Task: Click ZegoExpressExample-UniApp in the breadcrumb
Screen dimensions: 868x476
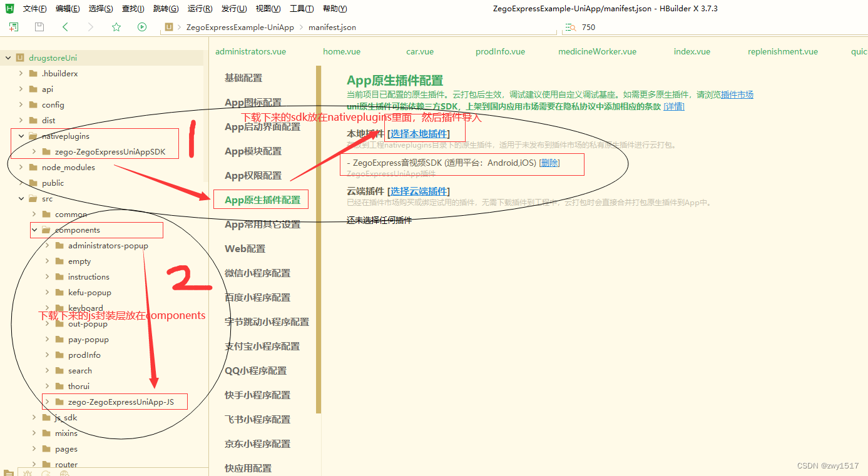Action: tap(240, 28)
